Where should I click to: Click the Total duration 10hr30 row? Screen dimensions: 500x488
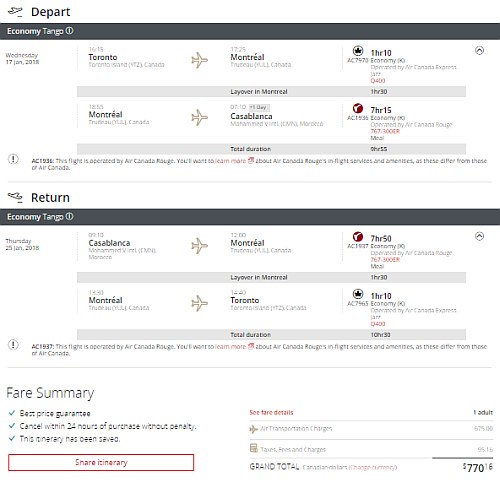pyautogui.click(x=271, y=335)
